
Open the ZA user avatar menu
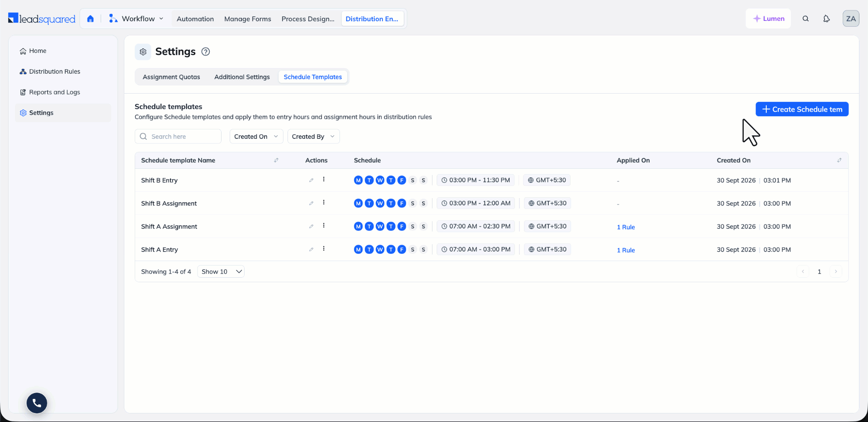851,19
